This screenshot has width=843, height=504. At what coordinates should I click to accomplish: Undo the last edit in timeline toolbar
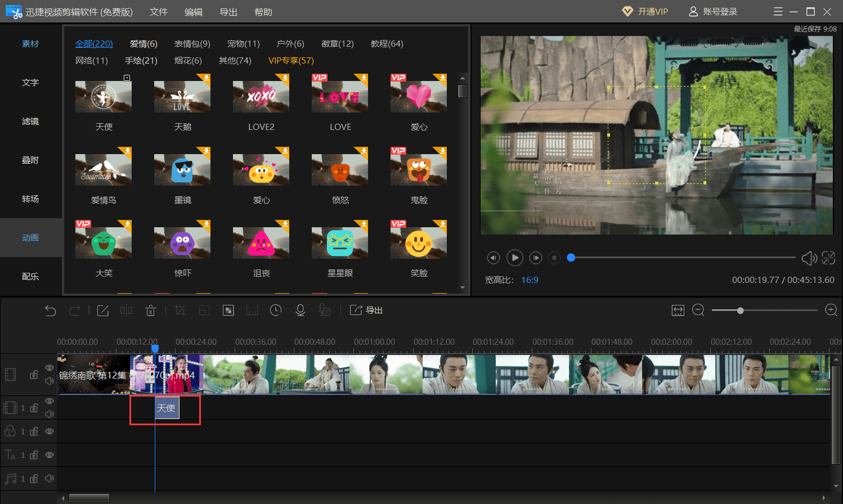[51, 310]
